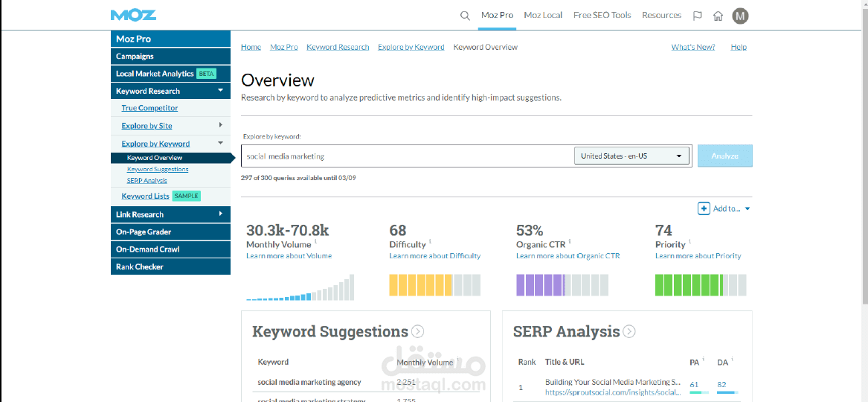
Task: Open the United States - en-US locale dropdown
Action: click(631, 156)
